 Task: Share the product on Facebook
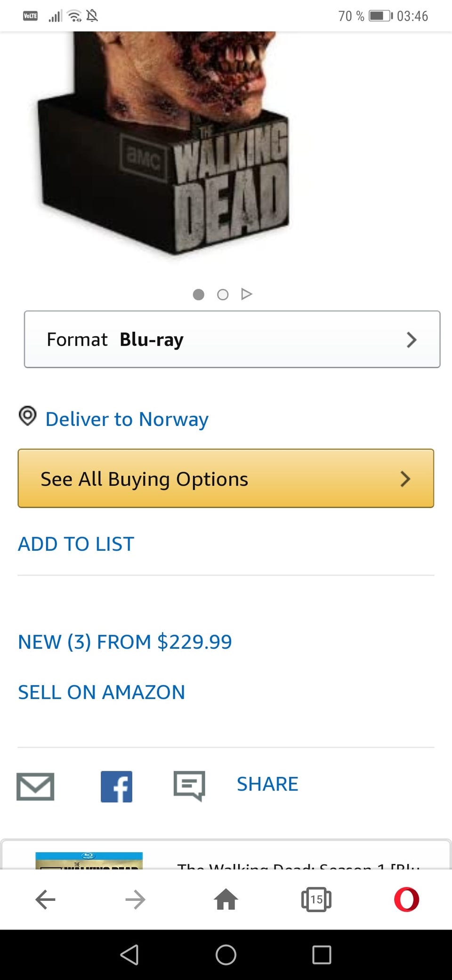tap(116, 786)
